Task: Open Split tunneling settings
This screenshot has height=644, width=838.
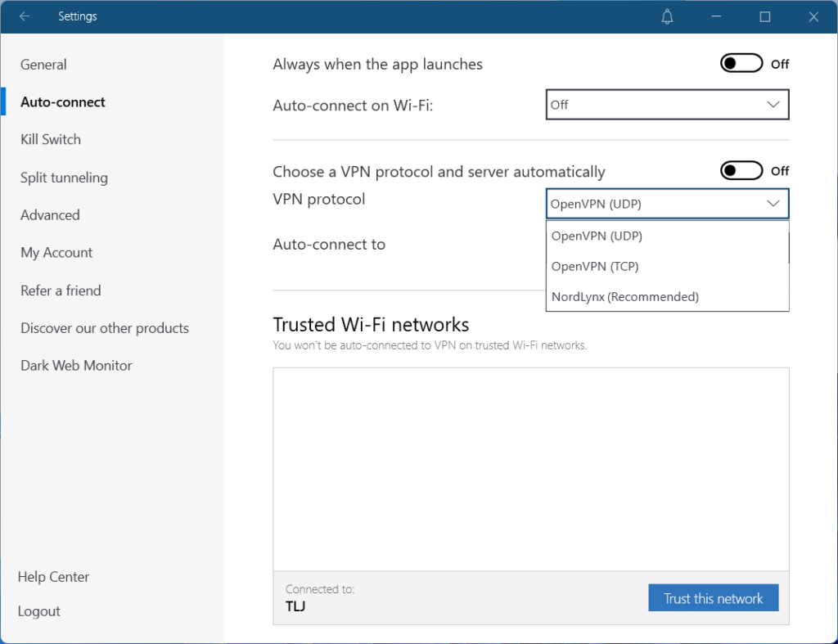Action: (64, 178)
